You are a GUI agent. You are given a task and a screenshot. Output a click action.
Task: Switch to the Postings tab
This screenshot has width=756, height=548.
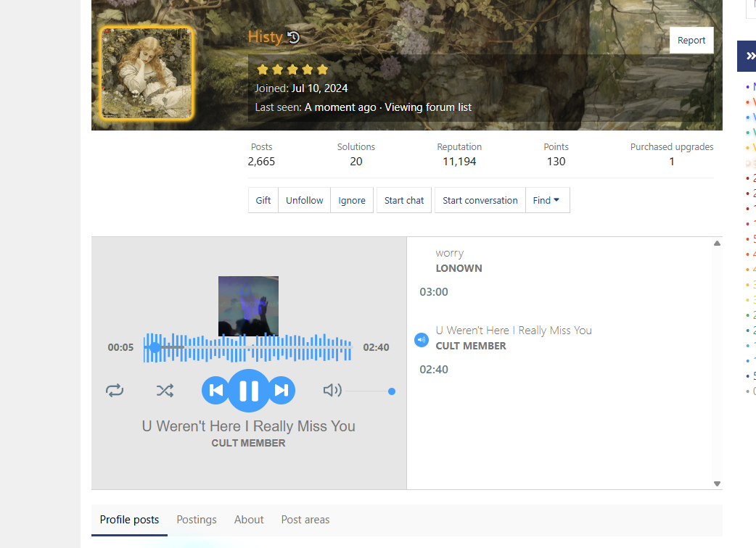tap(197, 520)
